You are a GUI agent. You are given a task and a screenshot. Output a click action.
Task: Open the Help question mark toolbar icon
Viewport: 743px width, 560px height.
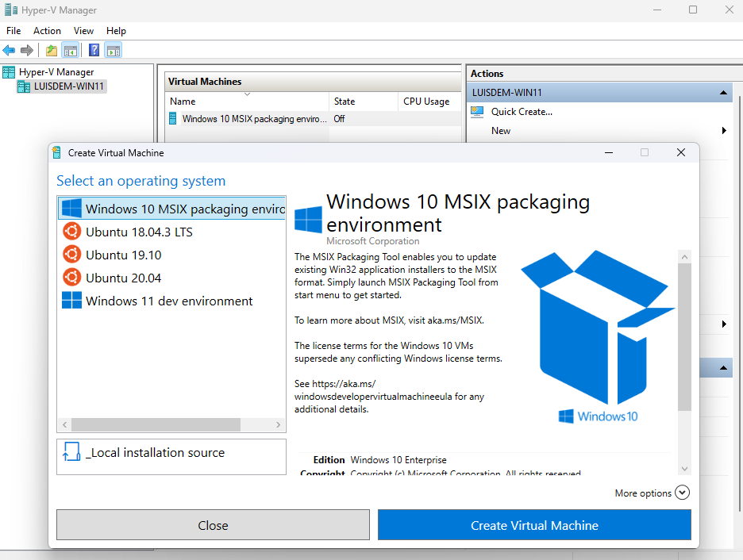click(94, 50)
